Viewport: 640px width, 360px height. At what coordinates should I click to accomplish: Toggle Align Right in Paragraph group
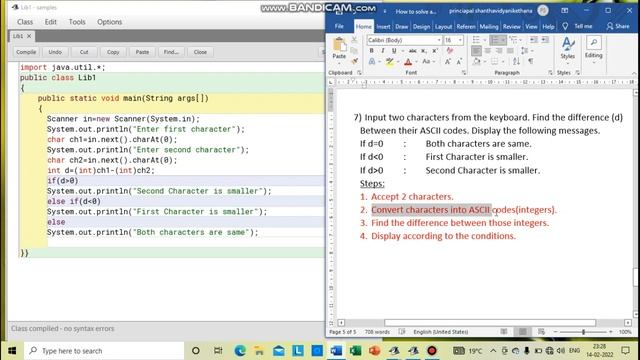coord(499,51)
